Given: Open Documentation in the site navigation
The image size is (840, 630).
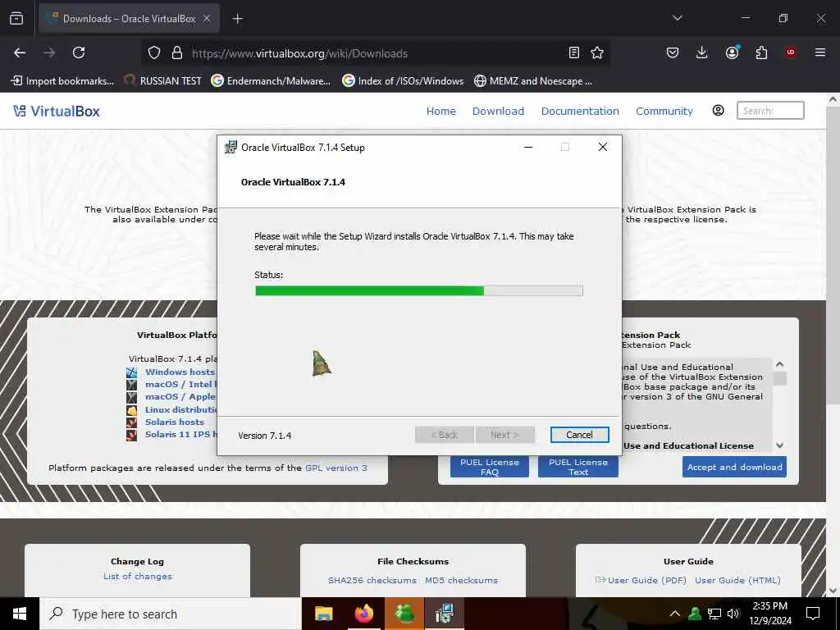Looking at the screenshot, I should pos(580,111).
